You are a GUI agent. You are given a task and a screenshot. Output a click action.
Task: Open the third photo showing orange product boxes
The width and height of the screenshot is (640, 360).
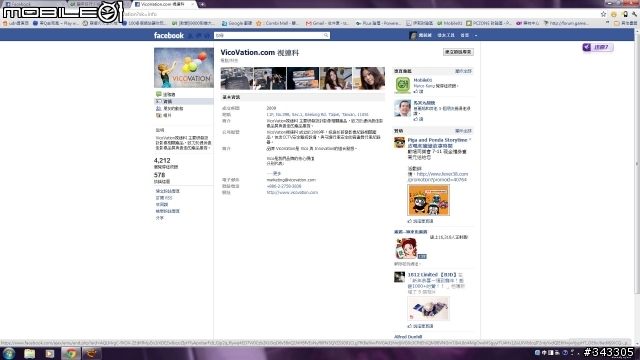pyautogui.click(x=303, y=78)
